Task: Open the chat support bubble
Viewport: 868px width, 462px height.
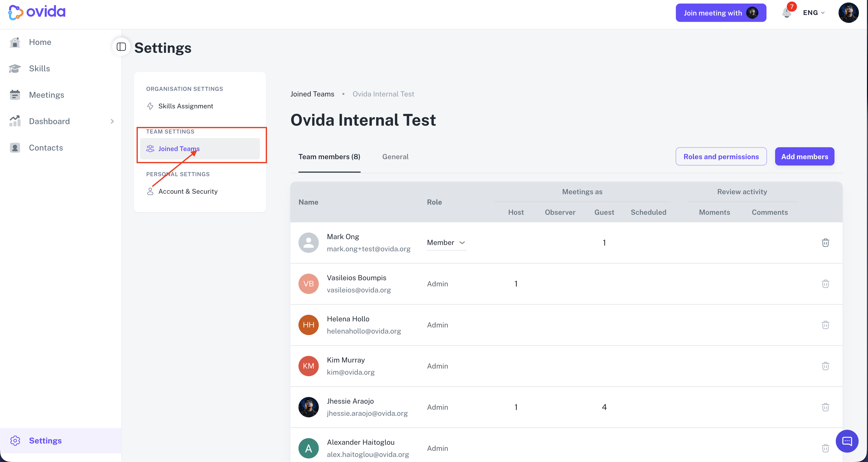Action: 847,441
